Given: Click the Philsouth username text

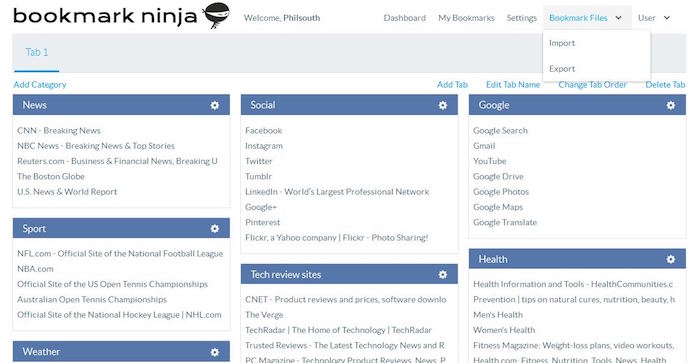Looking at the screenshot, I should click(301, 18).
